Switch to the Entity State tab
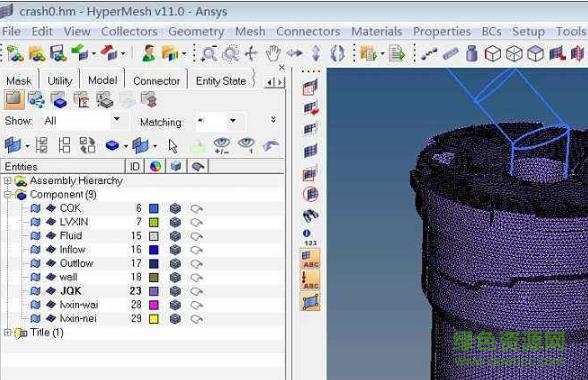Image resolution: width=588 pixels, height=380 pixels. coord(221,81)
